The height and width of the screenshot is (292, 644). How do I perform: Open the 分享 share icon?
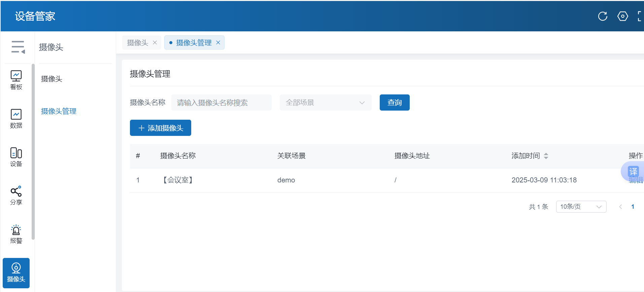point(16,196)
